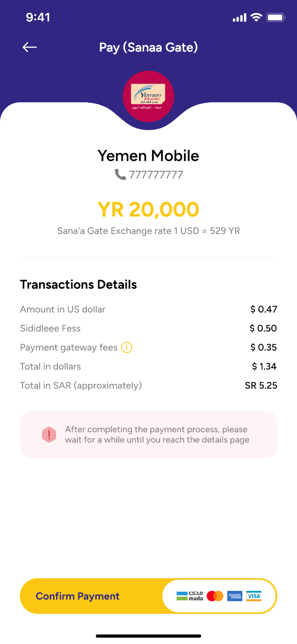Open payment gateway fees info icon
Viewport: 297px width, 644px height.
point(127,347)
